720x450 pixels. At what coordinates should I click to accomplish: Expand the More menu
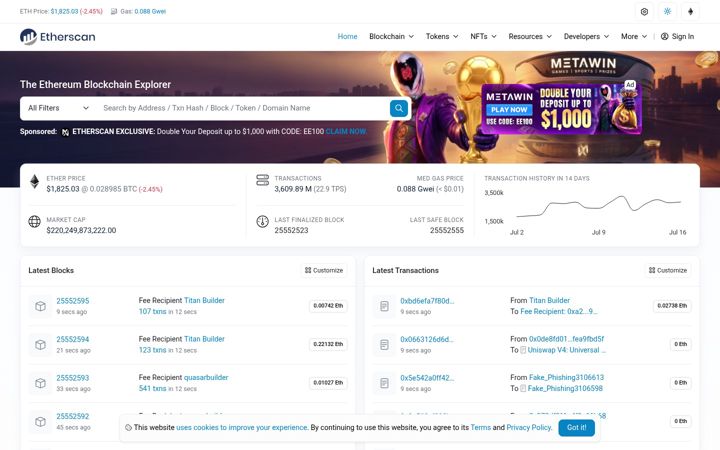coord(634,36)
